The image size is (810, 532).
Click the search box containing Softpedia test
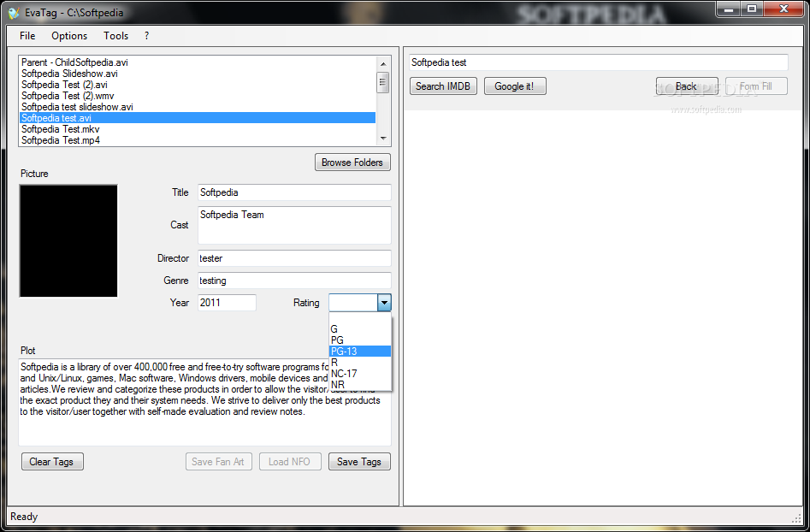[x=598, y=62]
